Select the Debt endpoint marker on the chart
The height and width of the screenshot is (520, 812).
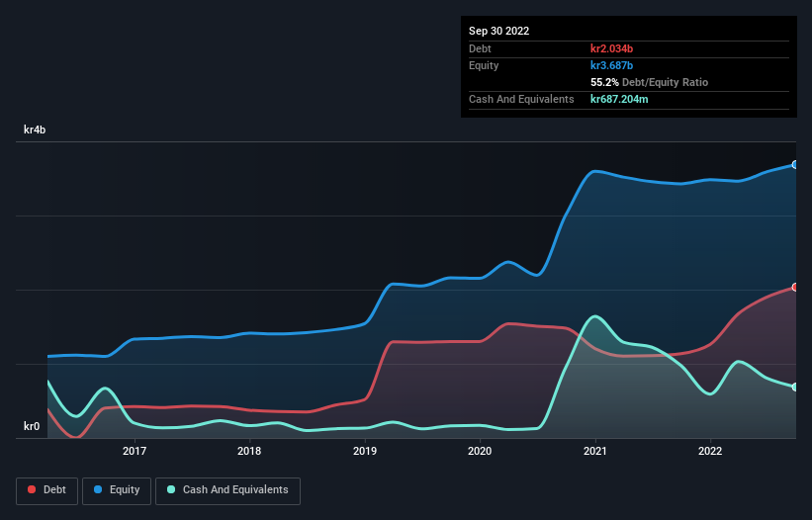[x=795, y=287]
